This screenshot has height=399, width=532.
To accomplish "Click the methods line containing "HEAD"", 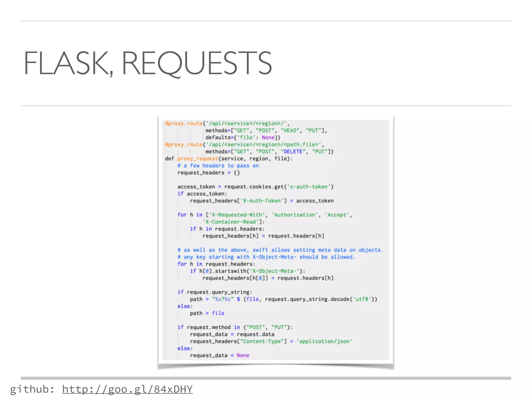I will pos(266,130).
